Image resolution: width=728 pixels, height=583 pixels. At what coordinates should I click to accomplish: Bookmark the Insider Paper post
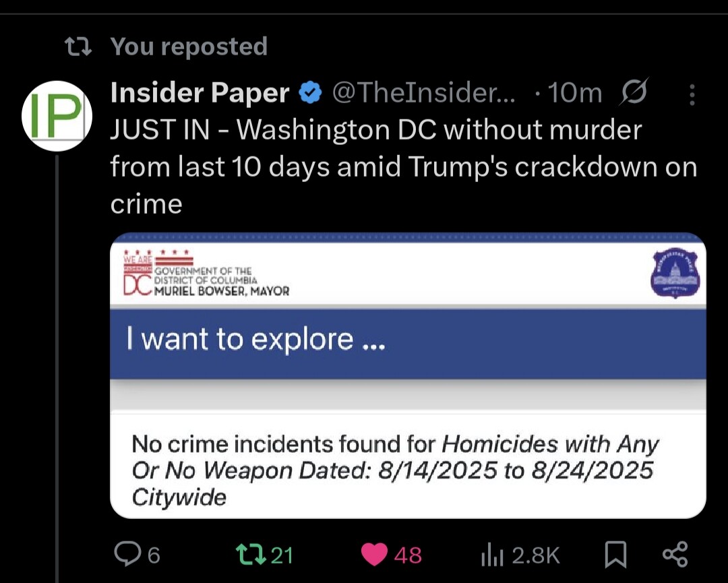tap(614, 555)
